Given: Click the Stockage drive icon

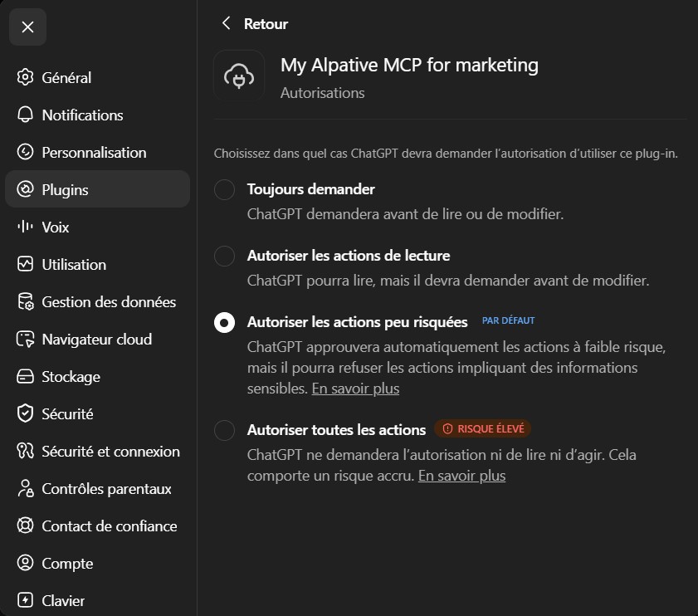Looking at the screenshot, I should (26, 376).
